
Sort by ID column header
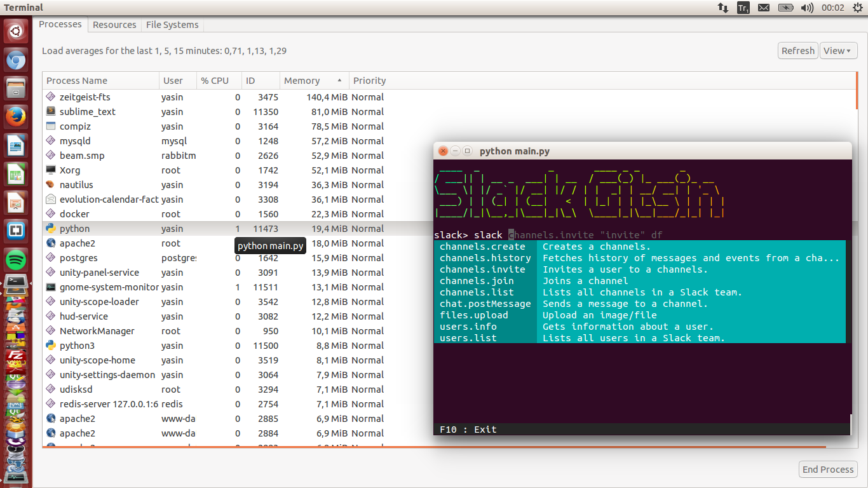[261, 81]
